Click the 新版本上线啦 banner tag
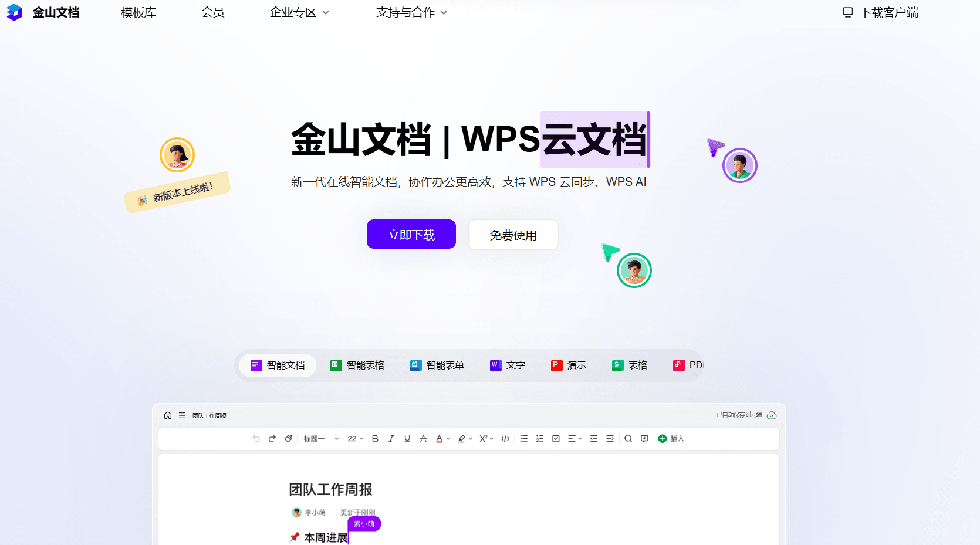Screen dimensions: 980x545 point(177,192)
